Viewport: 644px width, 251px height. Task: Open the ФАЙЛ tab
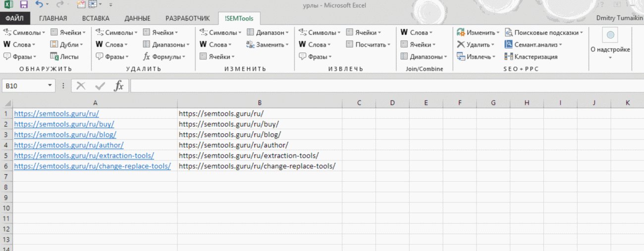pyautogui.click(x=15, y=19)
